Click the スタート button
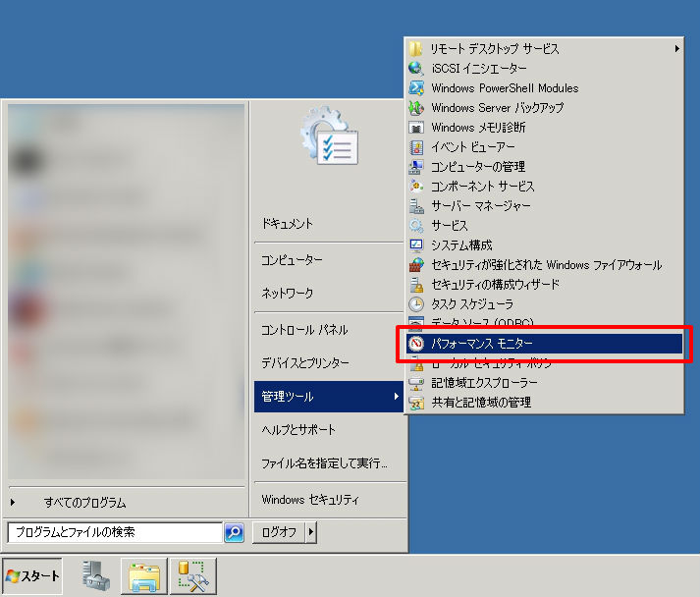The width and height of the screenshot is (700, 597). click(x=32, y=576)
